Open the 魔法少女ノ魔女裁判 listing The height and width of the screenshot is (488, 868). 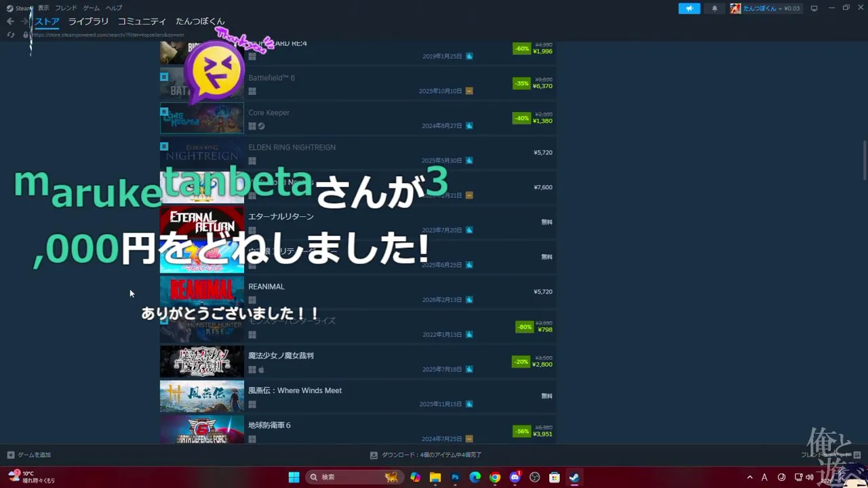(x=358, y=362)
